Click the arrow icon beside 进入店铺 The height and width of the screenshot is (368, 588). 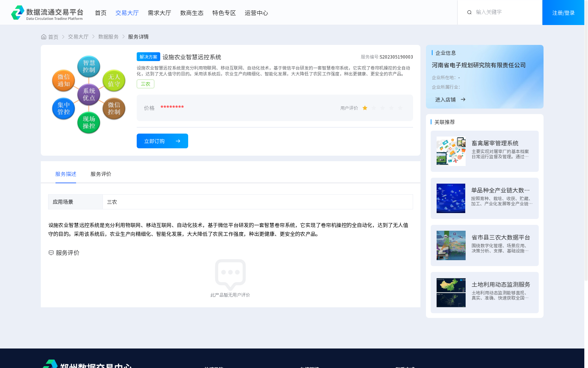[463, 99]
